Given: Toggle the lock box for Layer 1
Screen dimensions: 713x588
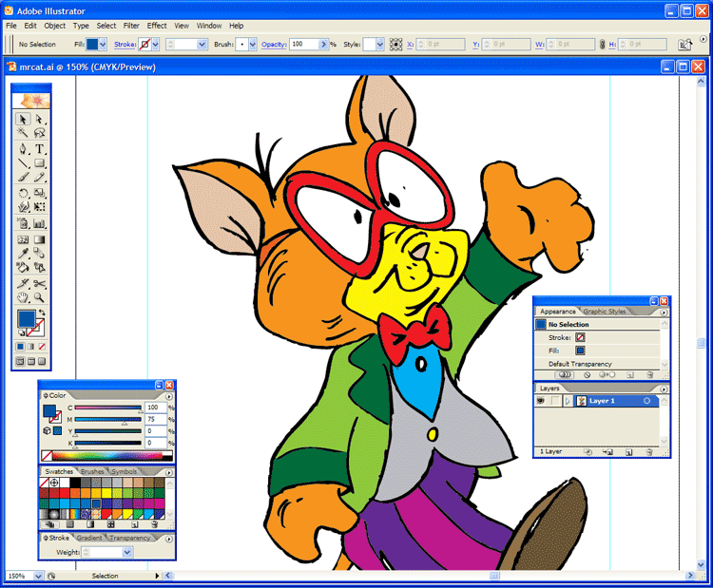Looking at the screenshot, I should coord(553,401).
